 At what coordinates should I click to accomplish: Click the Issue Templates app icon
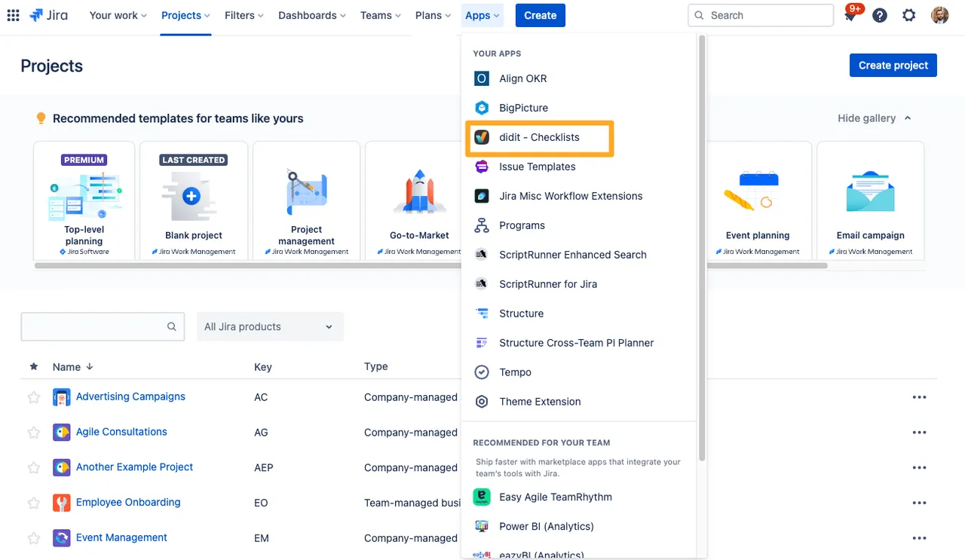pyautogui.click(x=482, y=167)
